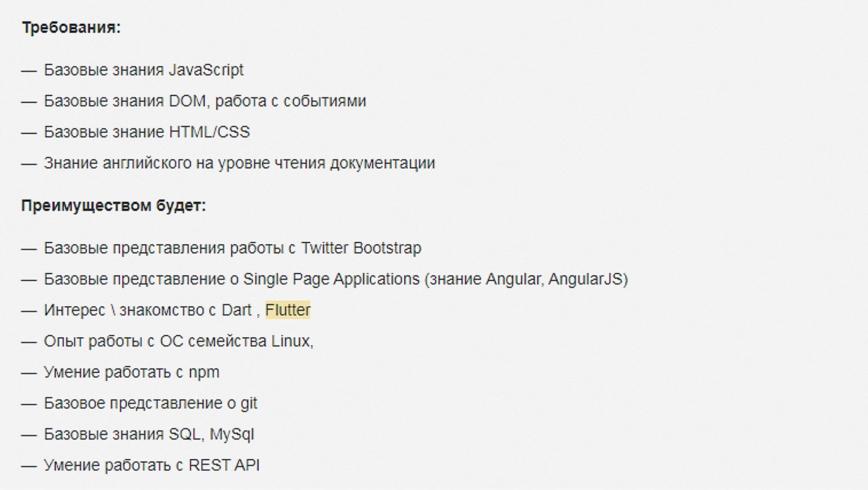Image resolution: width=868 pixels, height=490 pixels.
Task: Click the words Twitter Bootstrap
Action: pos(361,248)
